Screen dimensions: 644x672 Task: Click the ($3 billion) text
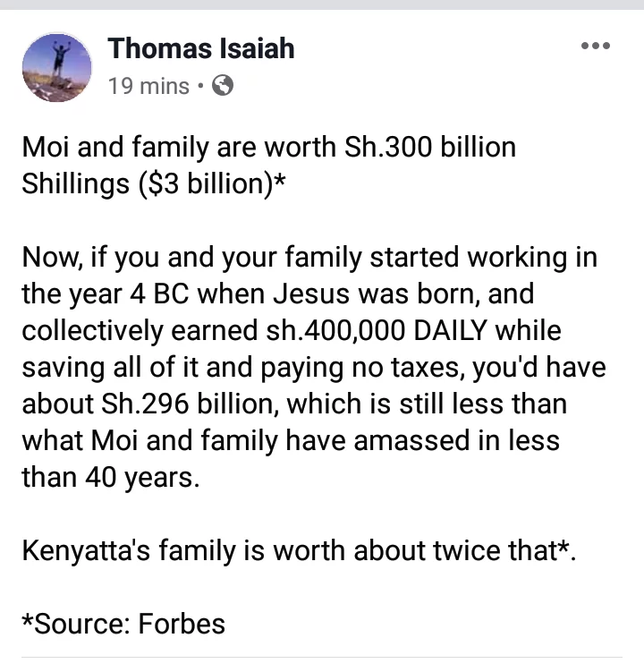(x=205, y=183)
